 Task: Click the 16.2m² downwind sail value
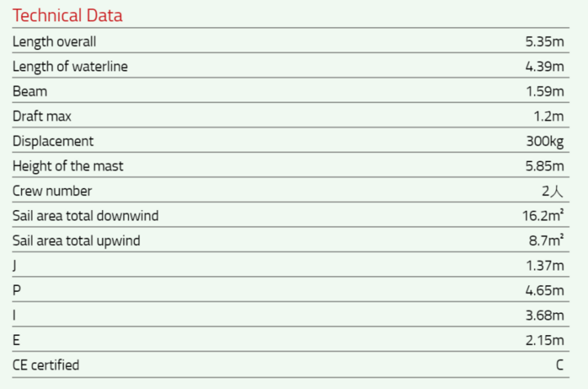[x=543, y=216]
